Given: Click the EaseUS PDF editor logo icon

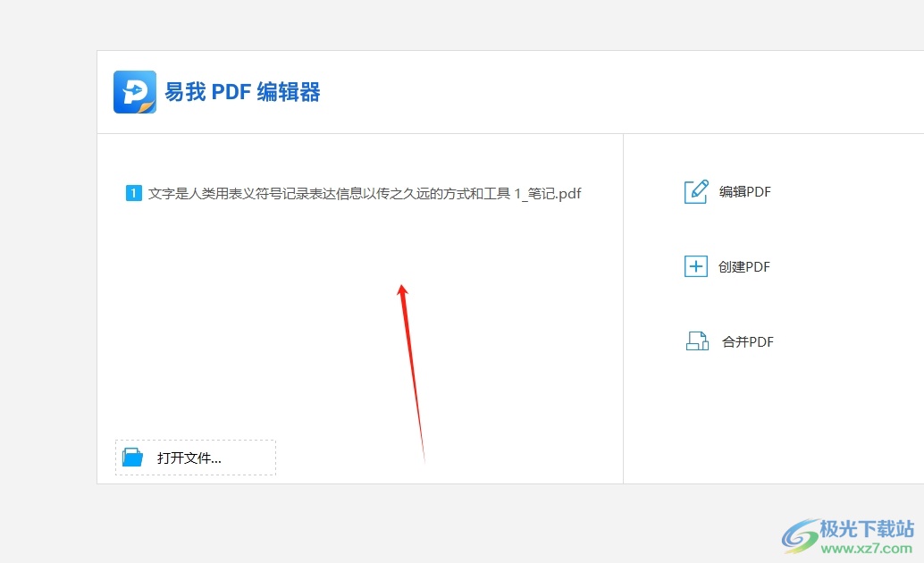Looking at the screenshot, I should [x=135, y=92].
